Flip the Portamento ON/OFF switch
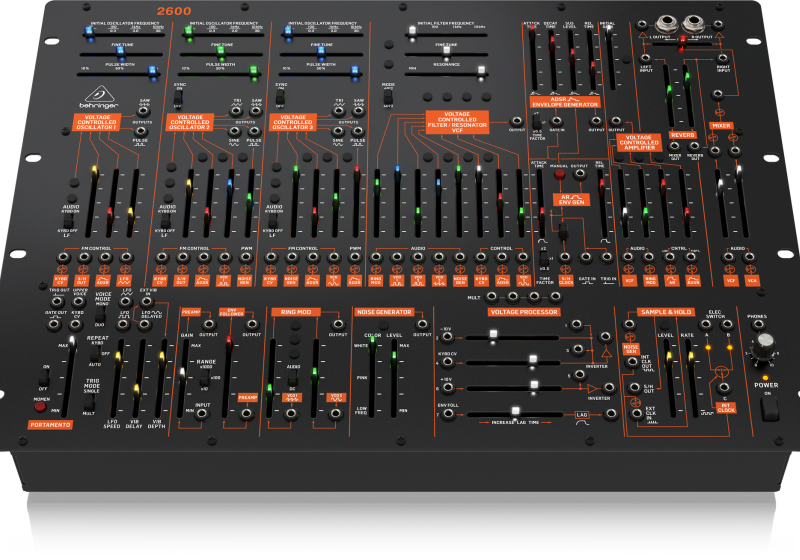Screen dimensions: 800x560 [44, 378]
